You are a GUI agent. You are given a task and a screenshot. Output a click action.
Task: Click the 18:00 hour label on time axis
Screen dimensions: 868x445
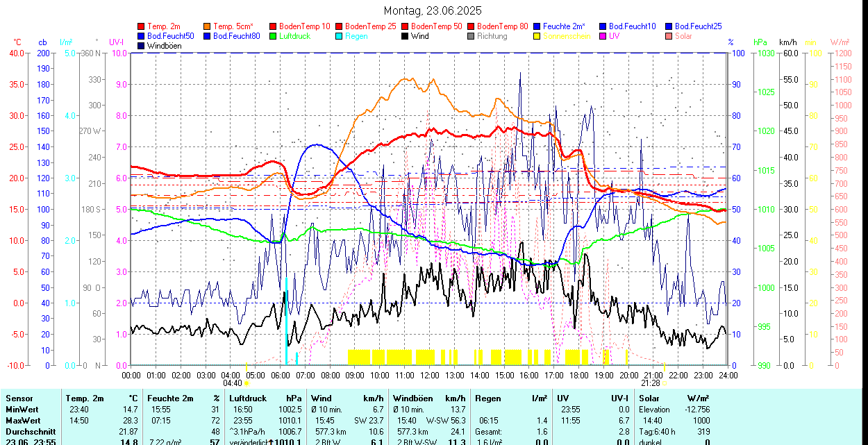[x=578, y=375]
